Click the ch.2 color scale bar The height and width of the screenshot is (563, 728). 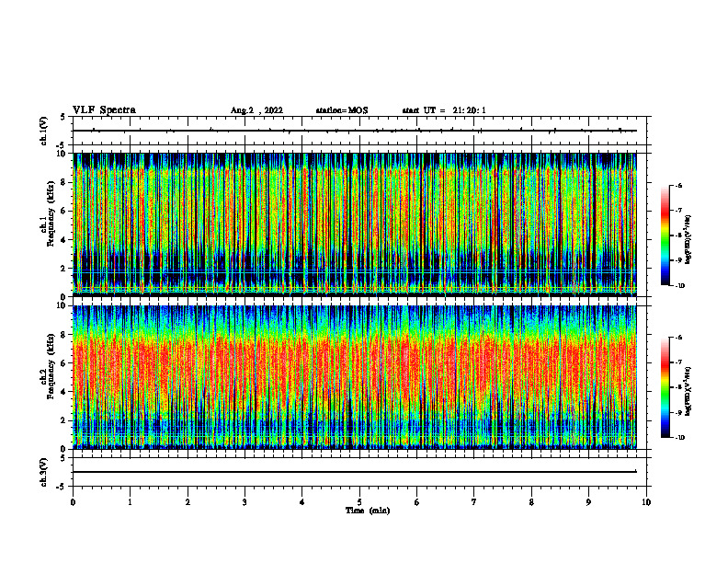[x=665, y=387]
